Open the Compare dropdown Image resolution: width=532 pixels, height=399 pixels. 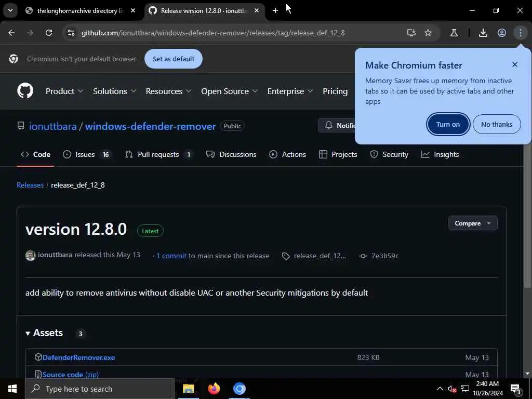point(473,223)
